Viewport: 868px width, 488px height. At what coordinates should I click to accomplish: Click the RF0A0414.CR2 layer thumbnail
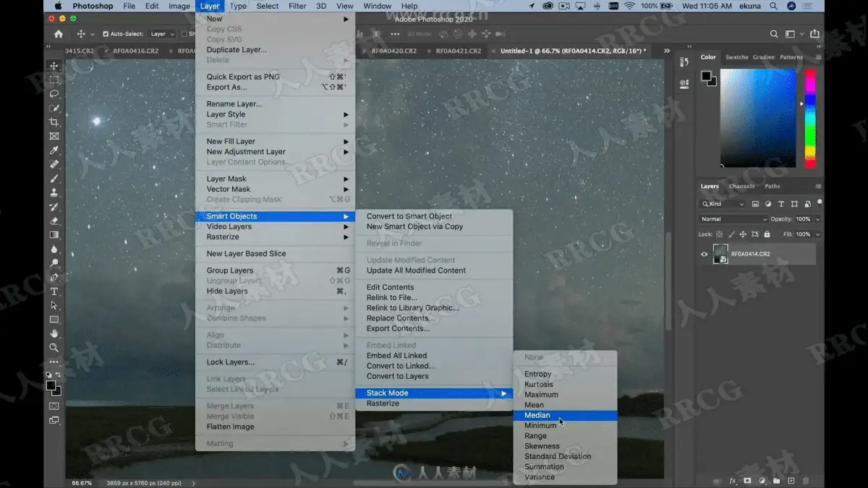(x=720, y=254)
